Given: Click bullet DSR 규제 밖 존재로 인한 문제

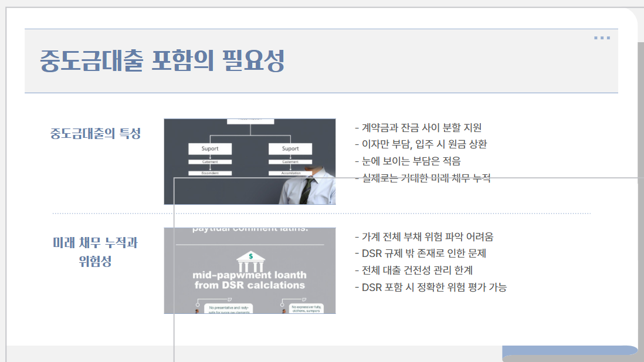Looking at the screenshot, I should coord(421,253).
